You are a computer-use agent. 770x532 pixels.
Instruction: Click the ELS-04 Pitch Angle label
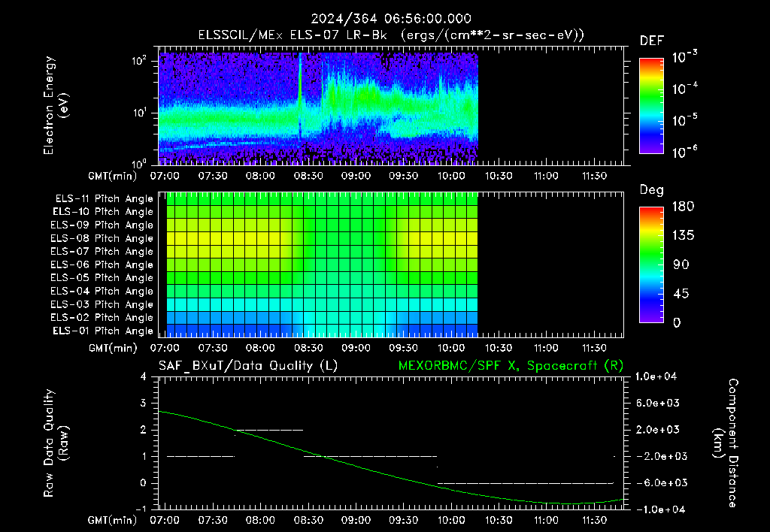point(102,292)
